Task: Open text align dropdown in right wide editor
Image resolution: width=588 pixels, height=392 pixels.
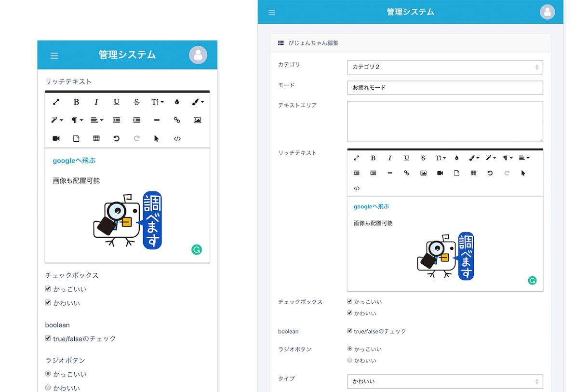Action: (x=524, y=158)
